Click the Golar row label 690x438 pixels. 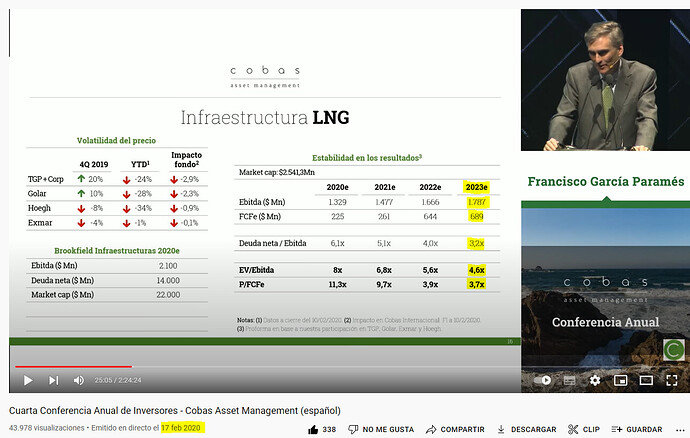[x=37, y=194]
